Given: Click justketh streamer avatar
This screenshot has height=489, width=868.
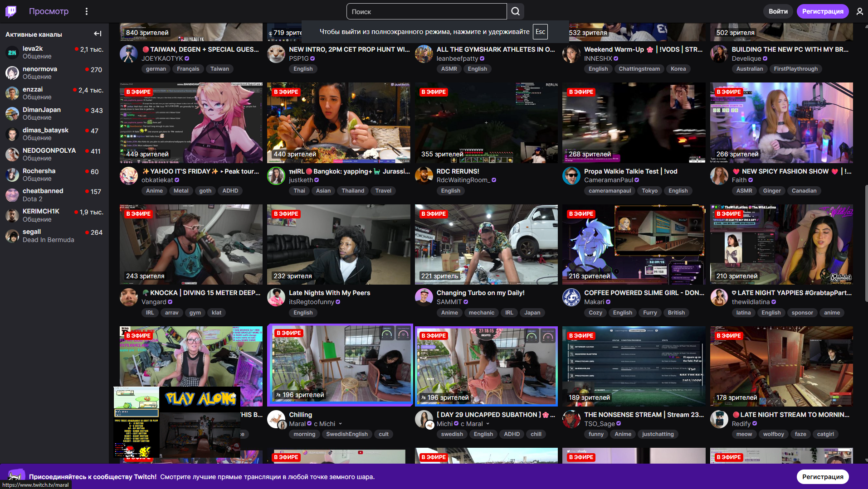Looking at the screenshot, I should (276, 176).
